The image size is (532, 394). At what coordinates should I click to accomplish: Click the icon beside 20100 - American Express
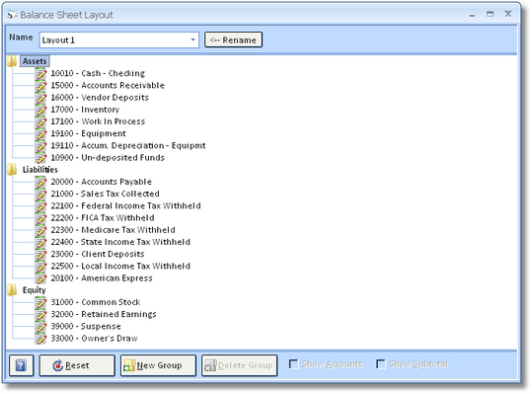click(40, 278)
